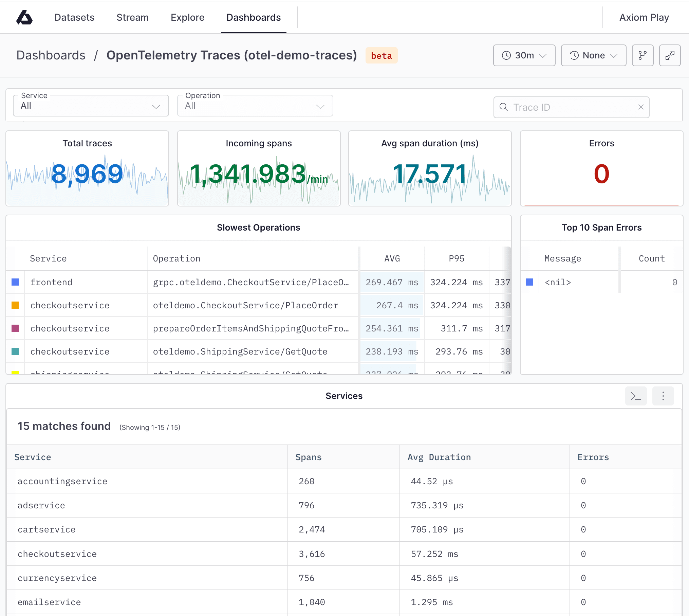Image resolution: width=689 pixels, height=616 pixels.
Task: Open the Services query terminal icon
Action: point(636,396)
